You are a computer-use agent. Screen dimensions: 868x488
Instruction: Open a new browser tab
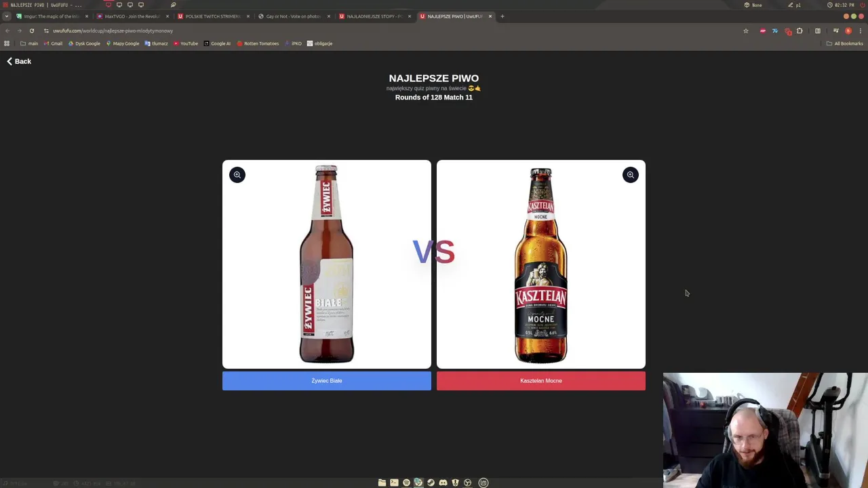coord(502,16)
